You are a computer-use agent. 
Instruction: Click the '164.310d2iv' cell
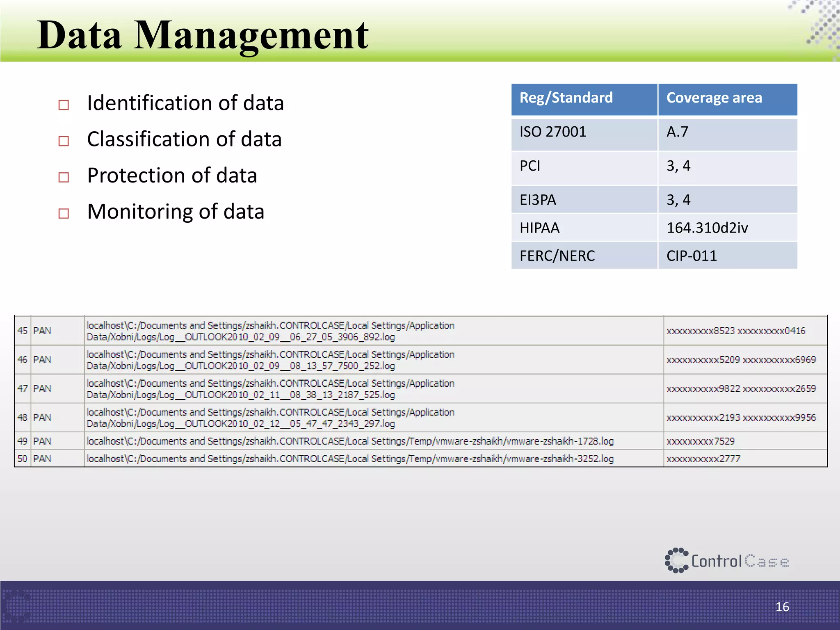pos(728,227)
